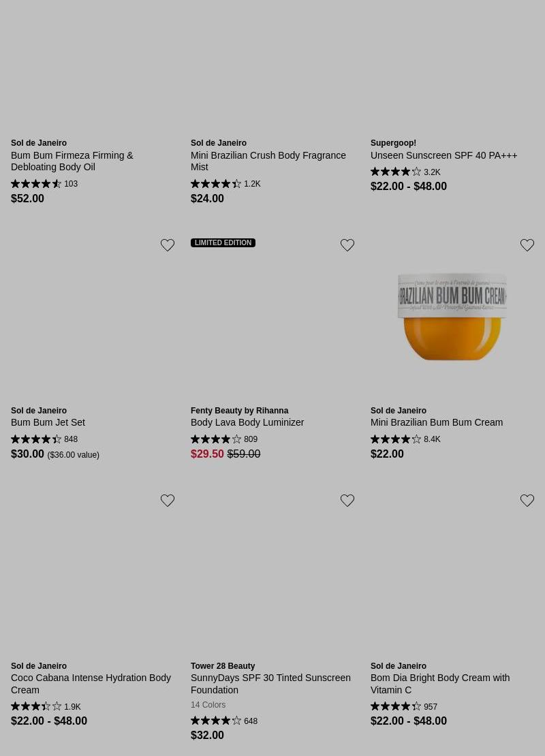The width and height of the screenshot is (545, 756).
Task: Open the Tower 28 Beauty brand link
Action: [223, 666]
